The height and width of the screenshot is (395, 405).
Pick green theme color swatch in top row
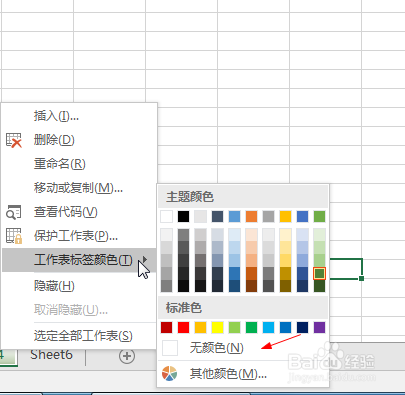click(x=320, y=216)
